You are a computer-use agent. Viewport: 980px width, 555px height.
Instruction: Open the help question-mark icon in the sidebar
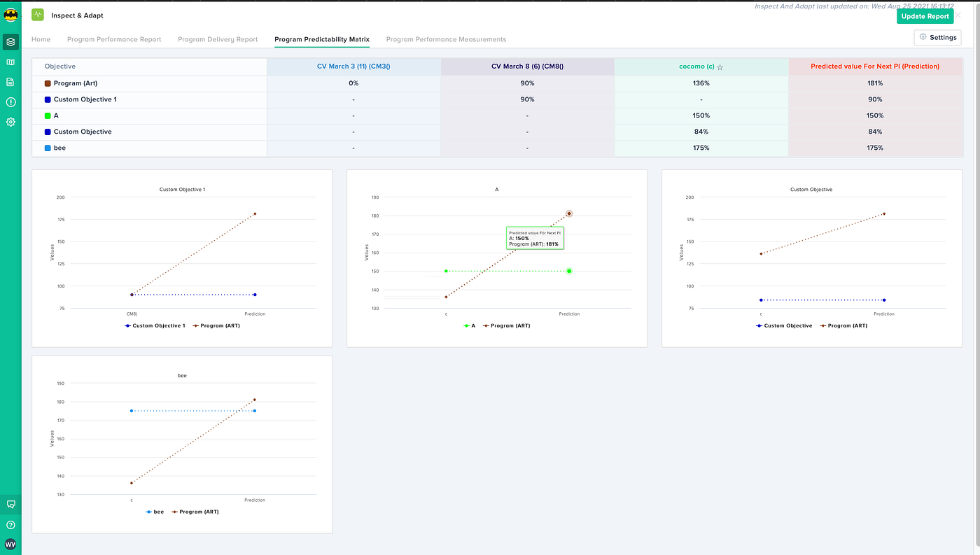coord(10,524)
